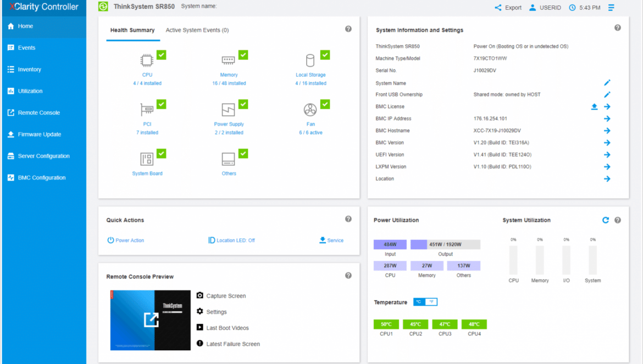Click the 484W Input power bar
643x364 pixels.
[x=390, y=244]
